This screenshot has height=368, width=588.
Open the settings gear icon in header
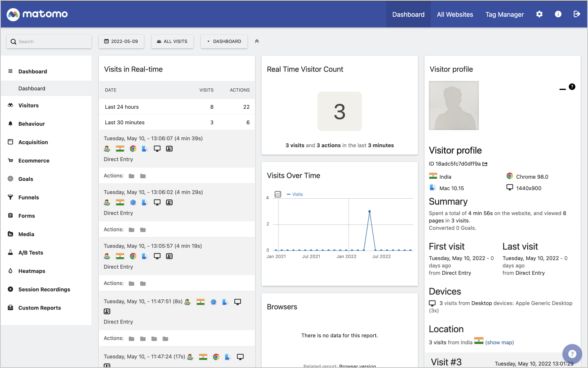tap(539, 14)
